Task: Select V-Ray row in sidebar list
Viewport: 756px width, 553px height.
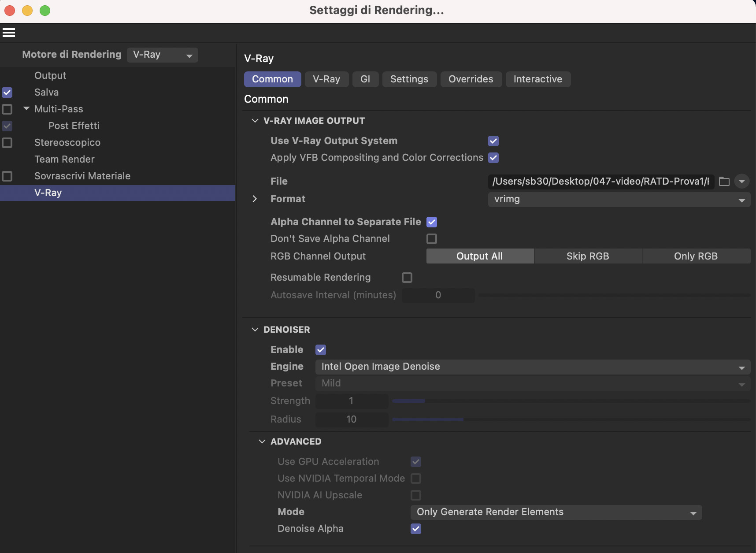Action: (118, 193)
